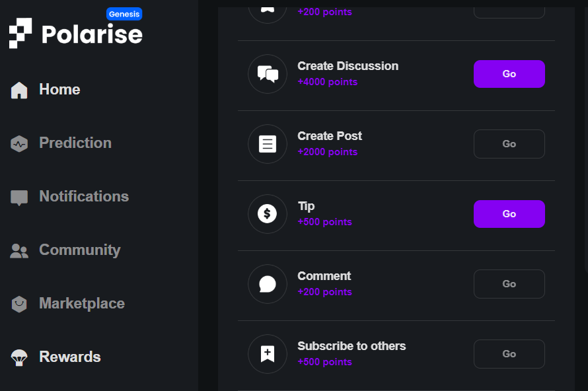Image resolution: width=588 pixels, height=391 pixels.
Task: Click the Notifications speech bubble icon
Action: click(19, 197)
